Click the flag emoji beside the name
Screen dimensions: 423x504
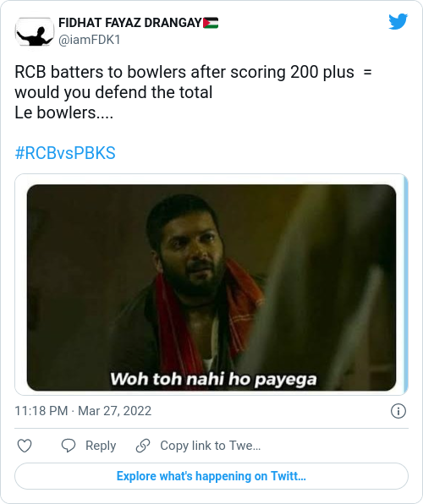211,23
